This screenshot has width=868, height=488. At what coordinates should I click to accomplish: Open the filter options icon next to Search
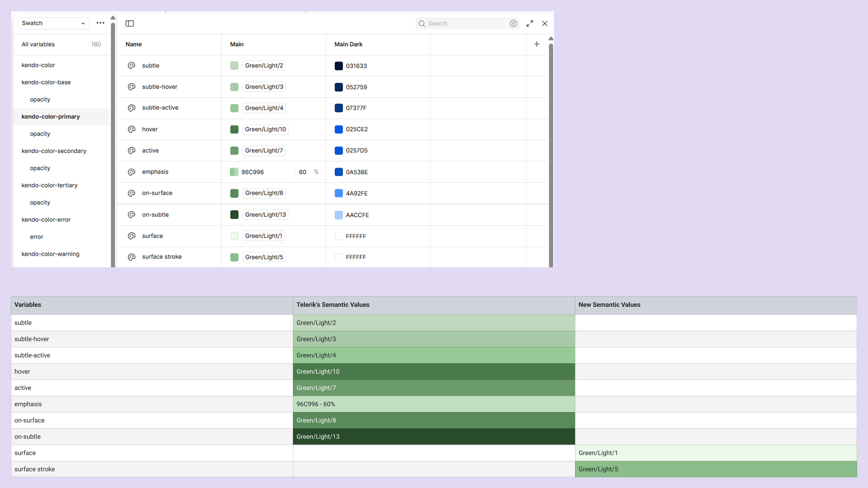tap(513, 23)
